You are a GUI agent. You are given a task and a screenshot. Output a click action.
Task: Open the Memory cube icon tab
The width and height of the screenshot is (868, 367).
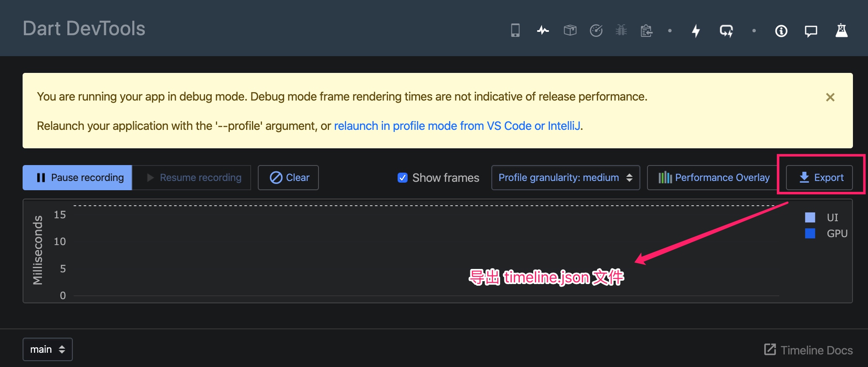570,30
